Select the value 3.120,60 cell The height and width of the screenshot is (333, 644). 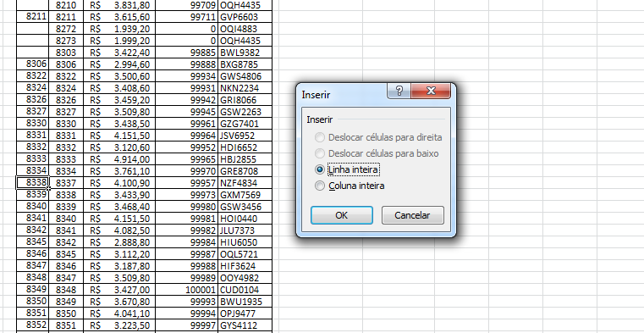(119, 147)
